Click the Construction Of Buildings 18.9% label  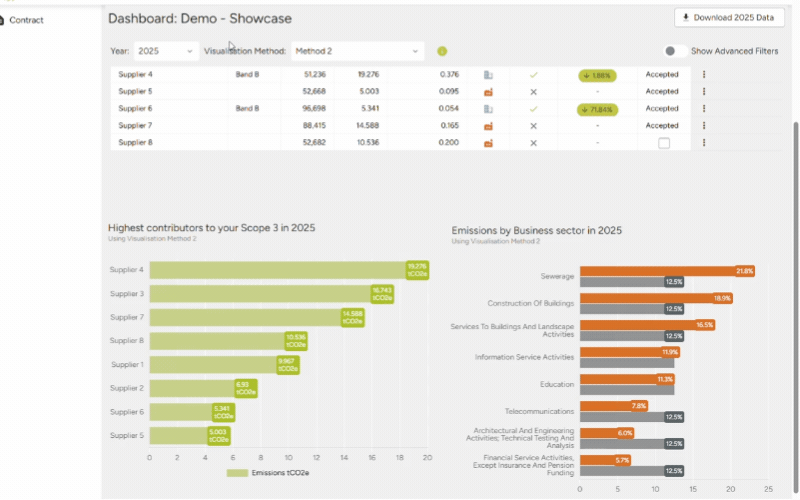(x=722, y=298)
